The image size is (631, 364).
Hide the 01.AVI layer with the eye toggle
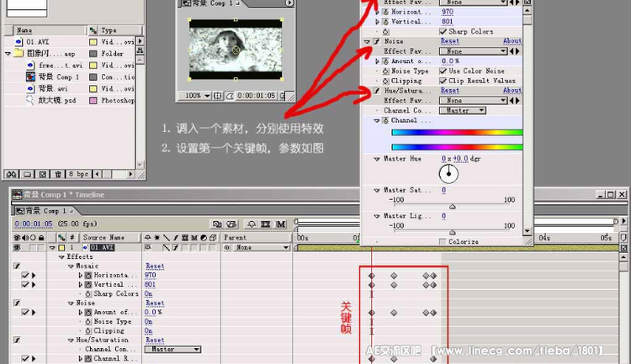(17, 248)
